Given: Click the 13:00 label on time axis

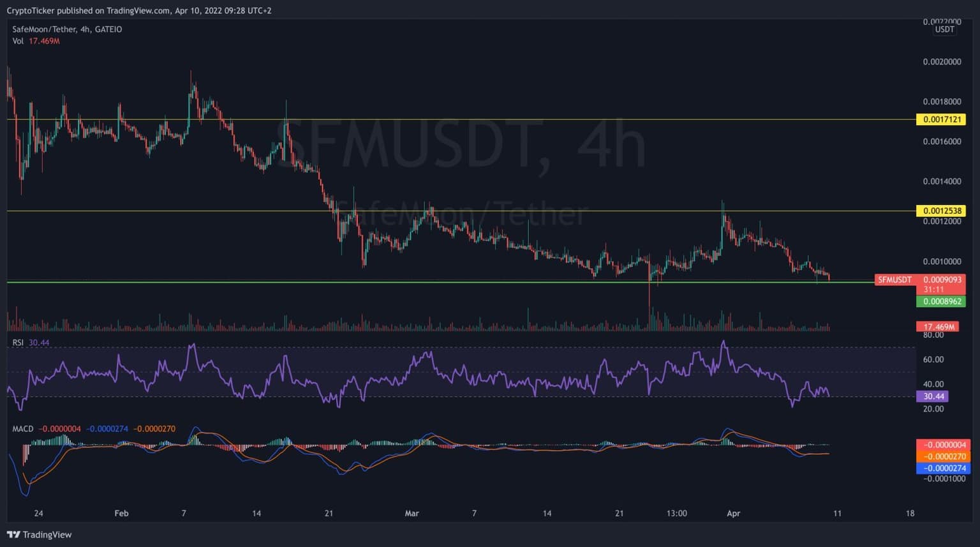Looking at the screenshot, I should [x=676, y=513].
